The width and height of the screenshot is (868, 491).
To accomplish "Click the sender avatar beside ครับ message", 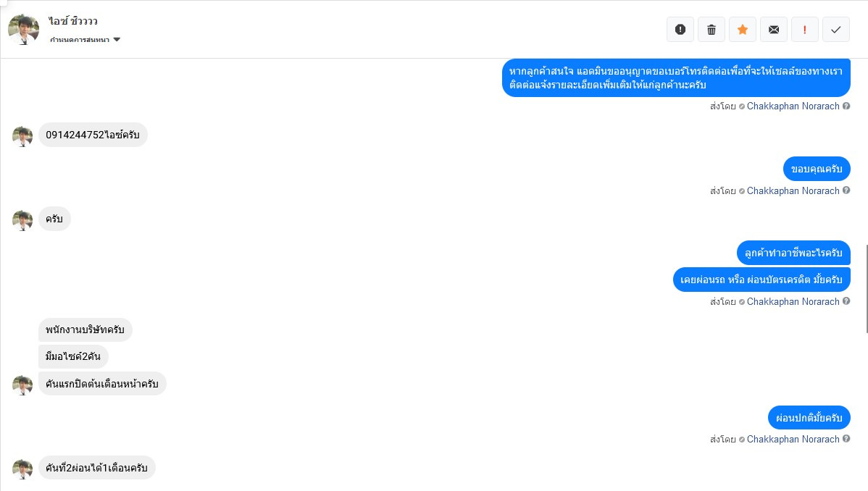I will (x=22, y=220).
